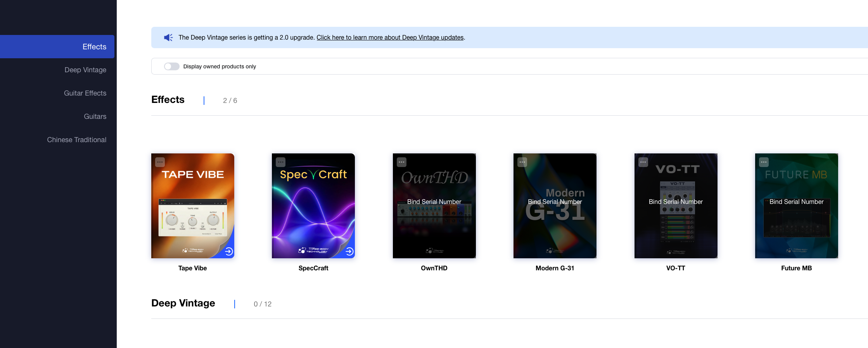Screen dimensions: 868x348
Task: Click the VO-TT product name
Action: tap(676, 268)
